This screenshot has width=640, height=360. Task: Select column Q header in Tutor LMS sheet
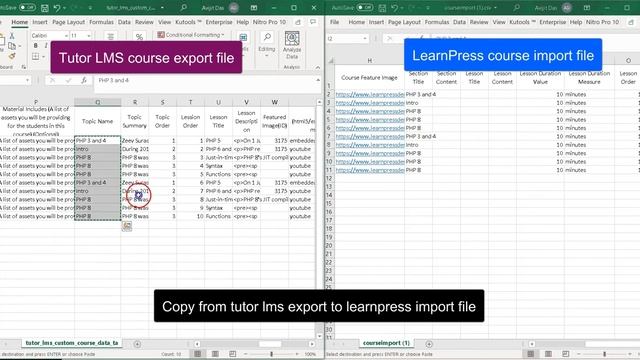click(x=98, y=102)
